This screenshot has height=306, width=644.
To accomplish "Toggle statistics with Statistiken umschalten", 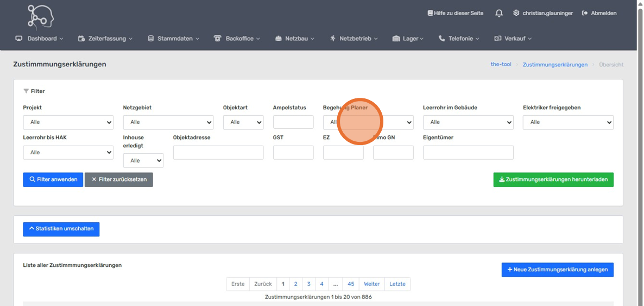I will [61, 229].
